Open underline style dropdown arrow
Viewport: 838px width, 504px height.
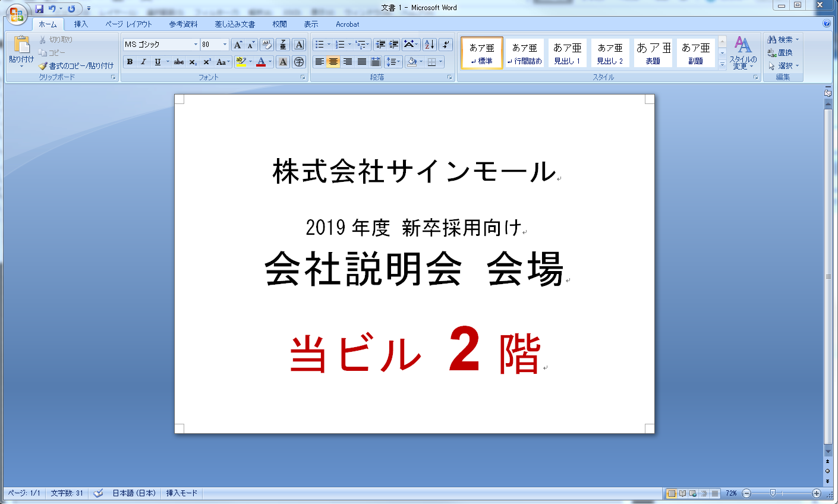tap(168, 62)
